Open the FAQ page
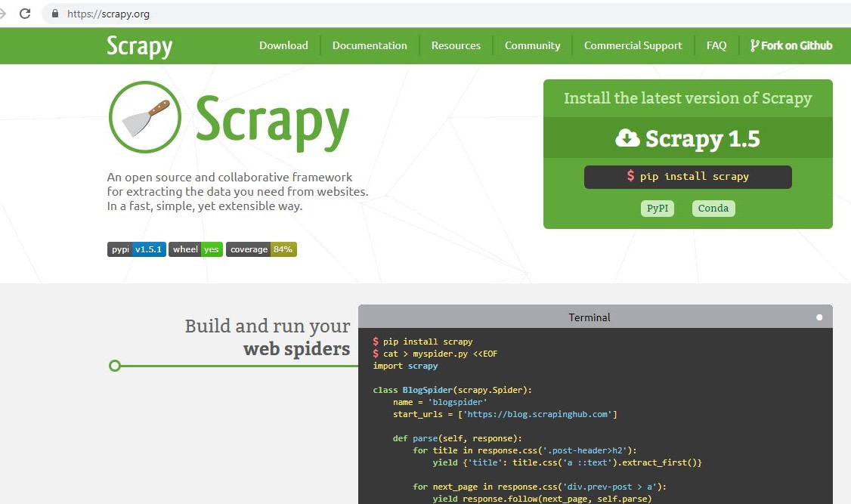The image size is (851, 504). [x=716, y=45]
